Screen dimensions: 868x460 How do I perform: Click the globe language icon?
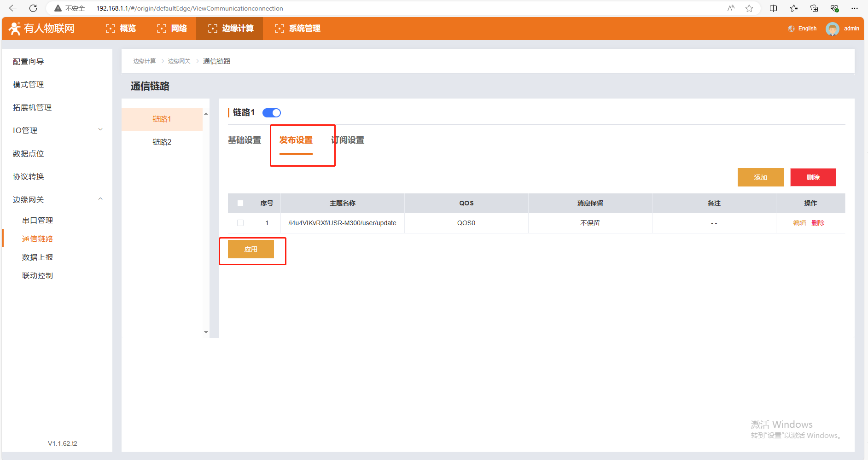791,29
